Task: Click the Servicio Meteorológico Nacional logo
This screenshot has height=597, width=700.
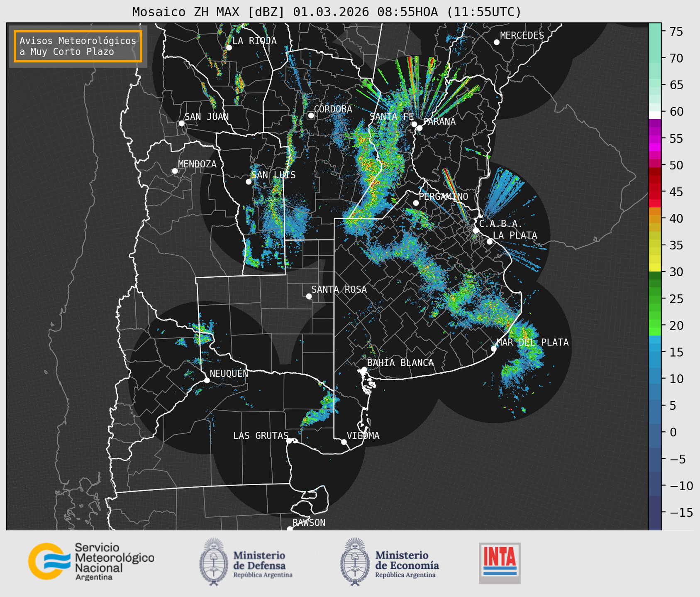Action: coord(91,561)
